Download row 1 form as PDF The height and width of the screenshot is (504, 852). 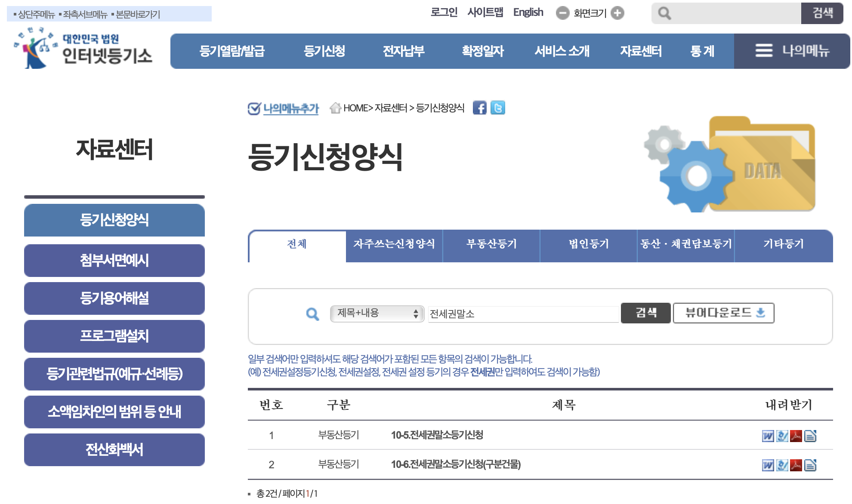pyautogui.click(x=796, y=436)
